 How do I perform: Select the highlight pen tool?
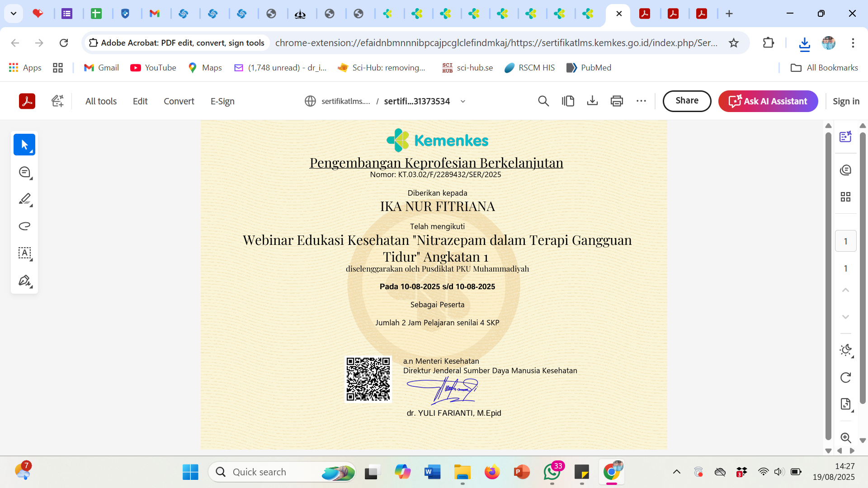pos(24,199)
